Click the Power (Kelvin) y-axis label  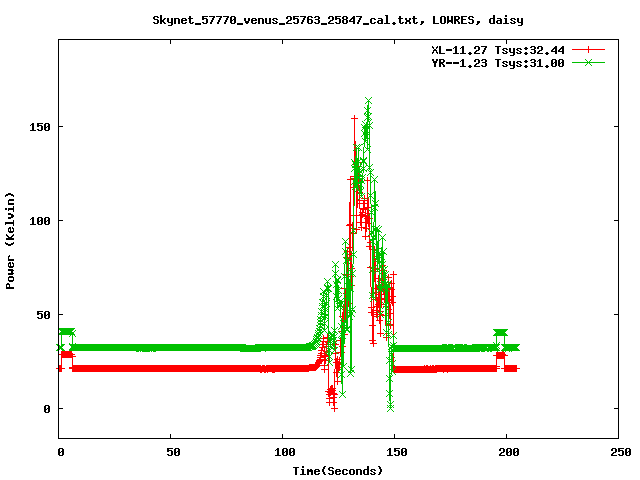tap(10, 241)
